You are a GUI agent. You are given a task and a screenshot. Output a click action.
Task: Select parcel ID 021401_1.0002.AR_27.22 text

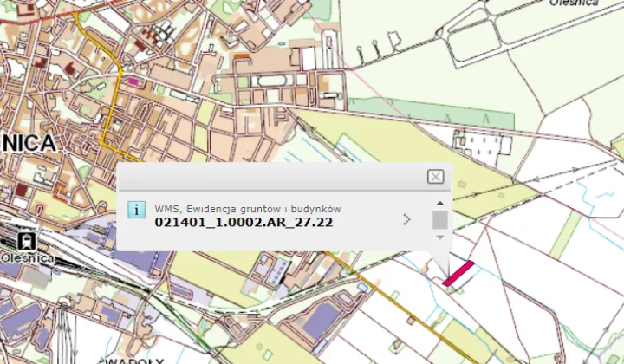pos(244,222)
